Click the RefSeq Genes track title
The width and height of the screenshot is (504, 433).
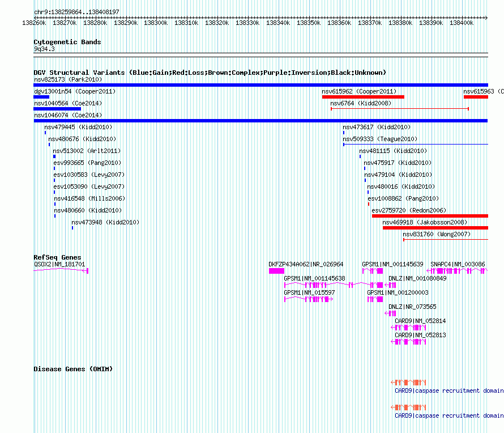tap(57, 257)
